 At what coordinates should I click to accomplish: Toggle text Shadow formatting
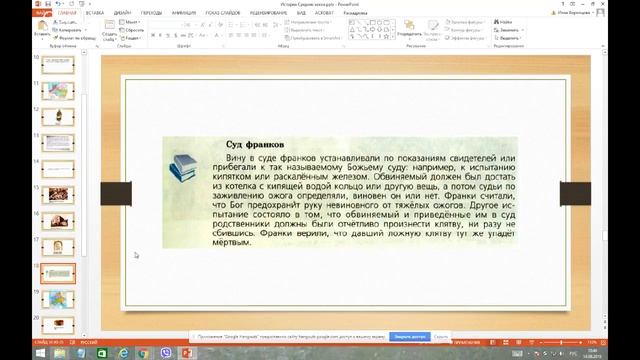(176, 36)
